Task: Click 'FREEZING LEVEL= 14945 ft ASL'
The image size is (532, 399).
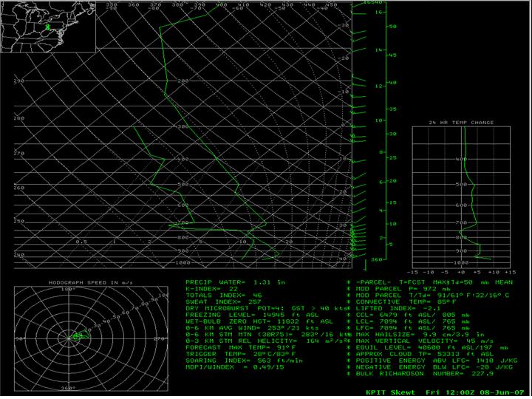Action: pyautogui.click(x=252, y=315)
